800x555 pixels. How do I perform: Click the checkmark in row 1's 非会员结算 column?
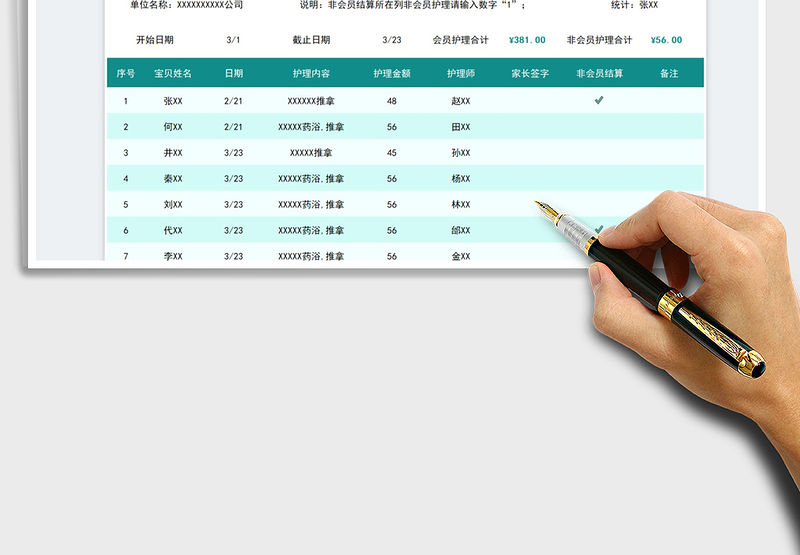(598, 100)
